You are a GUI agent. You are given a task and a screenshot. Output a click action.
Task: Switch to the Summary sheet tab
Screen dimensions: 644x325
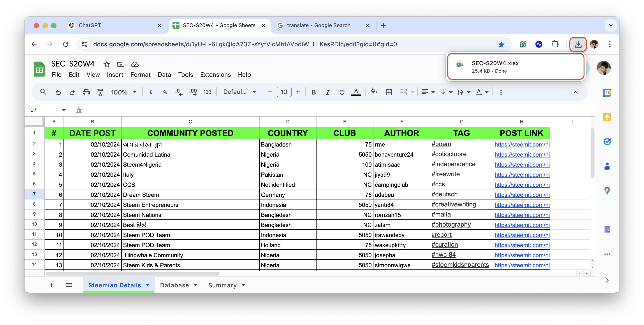point(222,285)
